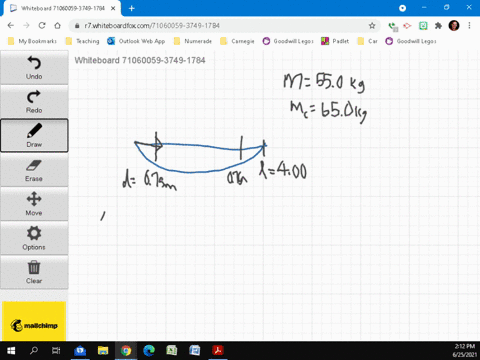Open last Goodwill Legos bookmark

pos(411,41)
